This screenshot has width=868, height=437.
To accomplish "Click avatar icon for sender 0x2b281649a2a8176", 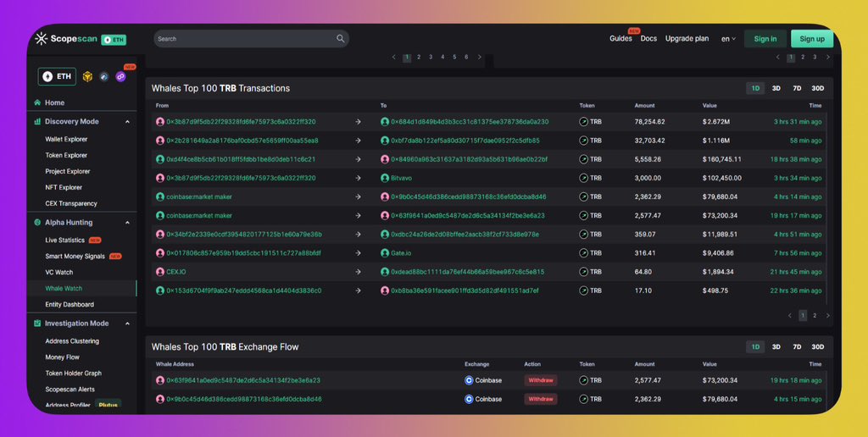I will [x=160, y=141].
